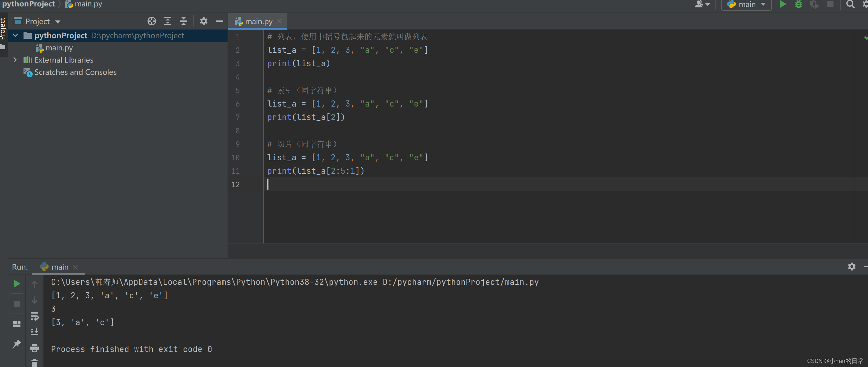Click the Search Everywhere magnifier icon
868x367 pixels.
[x=850, y=4]
